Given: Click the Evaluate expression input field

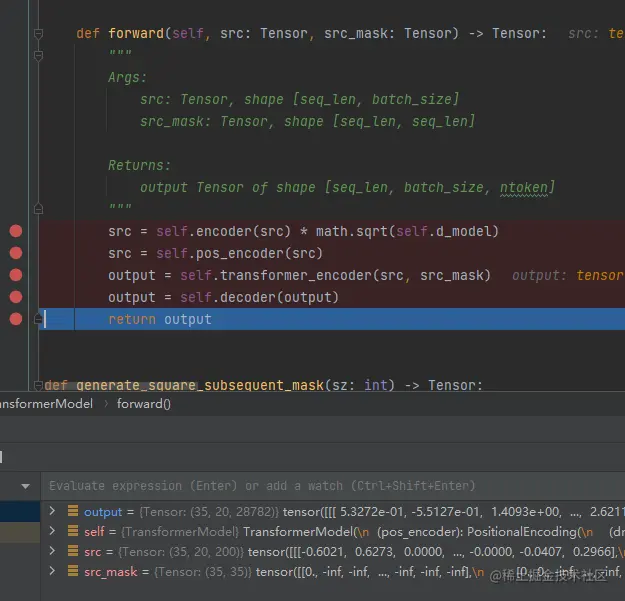Looking at the screenshot, I should [x=333, y=486].
